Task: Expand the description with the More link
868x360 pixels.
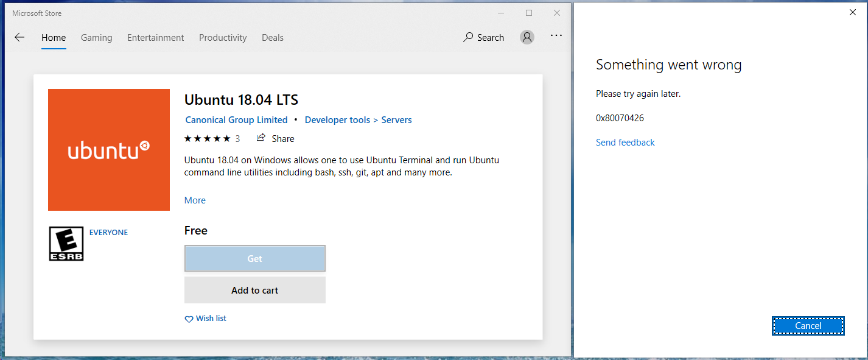Action: click(x=195, y=200)
